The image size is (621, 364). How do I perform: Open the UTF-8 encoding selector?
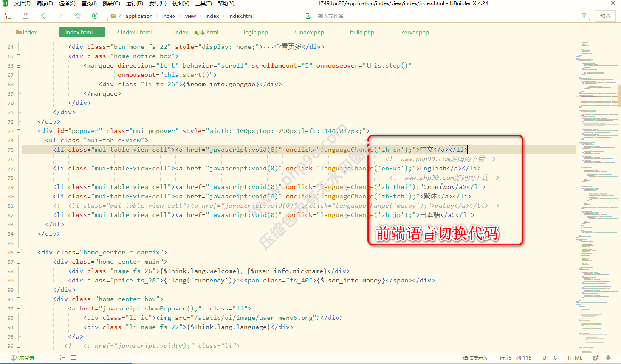point(549,358)
